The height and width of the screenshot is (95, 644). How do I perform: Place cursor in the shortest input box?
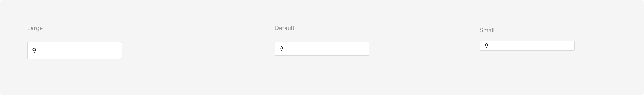(527, 46)
